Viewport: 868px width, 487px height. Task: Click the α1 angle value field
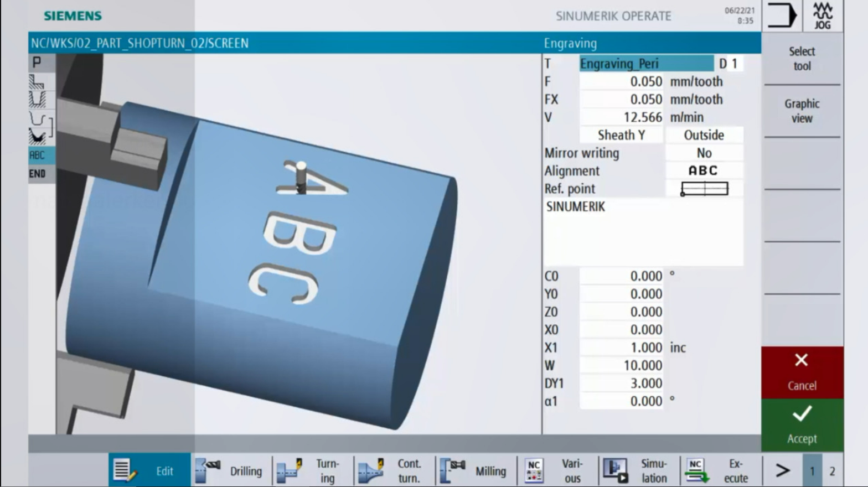click(x=621, y=401)
